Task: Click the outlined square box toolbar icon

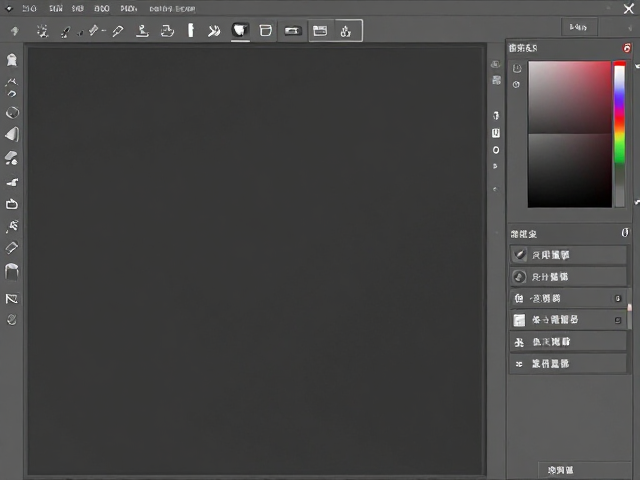Action: point(266,31)
